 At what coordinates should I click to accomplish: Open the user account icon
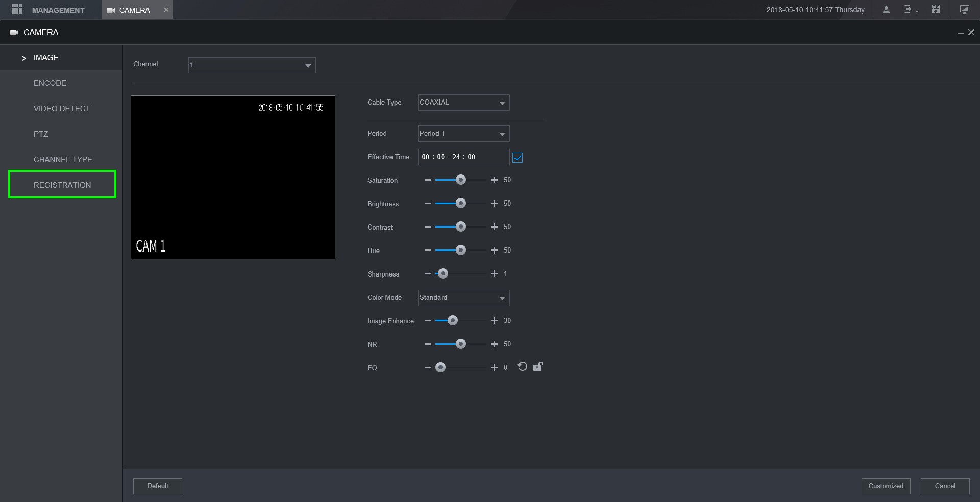(886, 10)
